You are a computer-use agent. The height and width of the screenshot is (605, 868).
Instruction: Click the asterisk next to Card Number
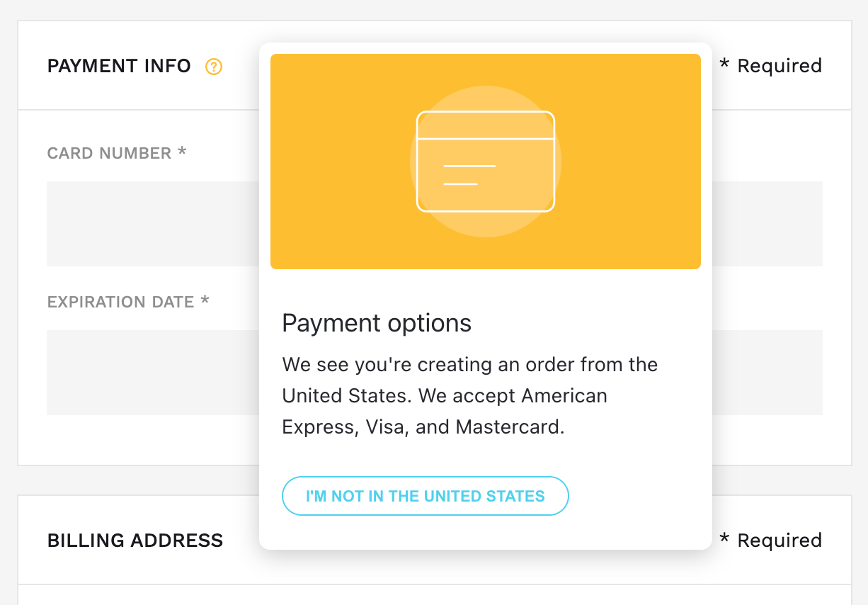(182, 152)
